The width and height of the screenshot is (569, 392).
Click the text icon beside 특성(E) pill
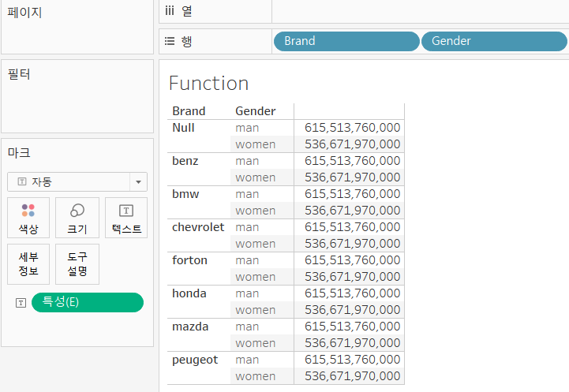[21, 303]
